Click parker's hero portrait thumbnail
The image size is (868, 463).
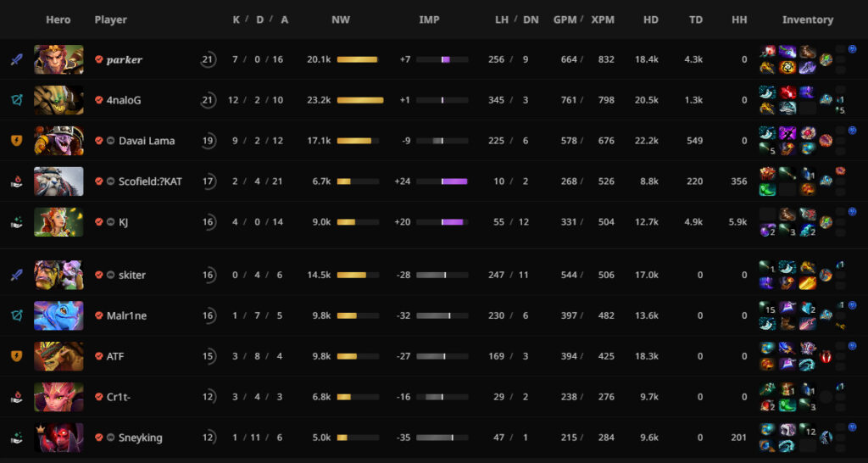click(58, 59)
